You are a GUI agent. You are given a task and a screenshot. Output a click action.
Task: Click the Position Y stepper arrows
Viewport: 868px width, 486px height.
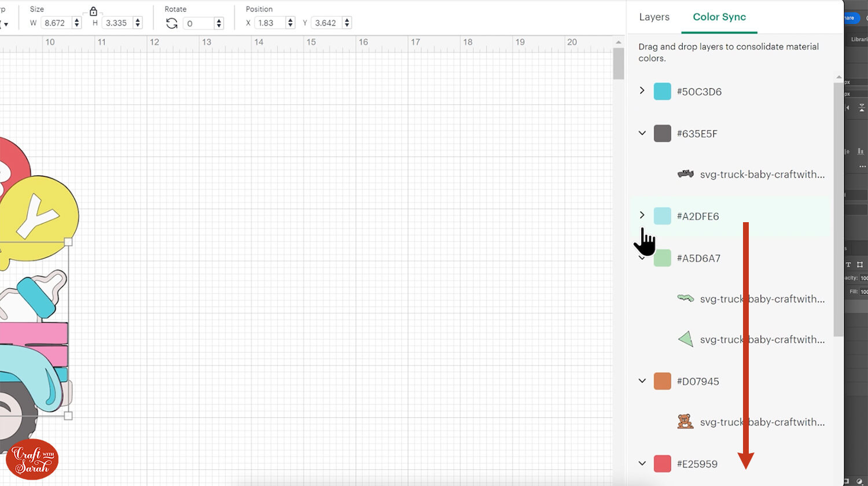pos(347,23)
